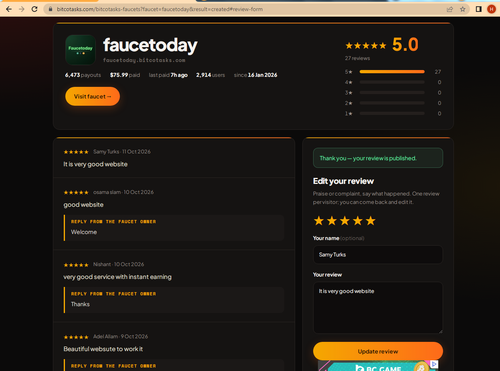The height and width of the screenshot is (371, 500).
Task: Click the '6,473 payouts' stat
Action: [83, 75]
